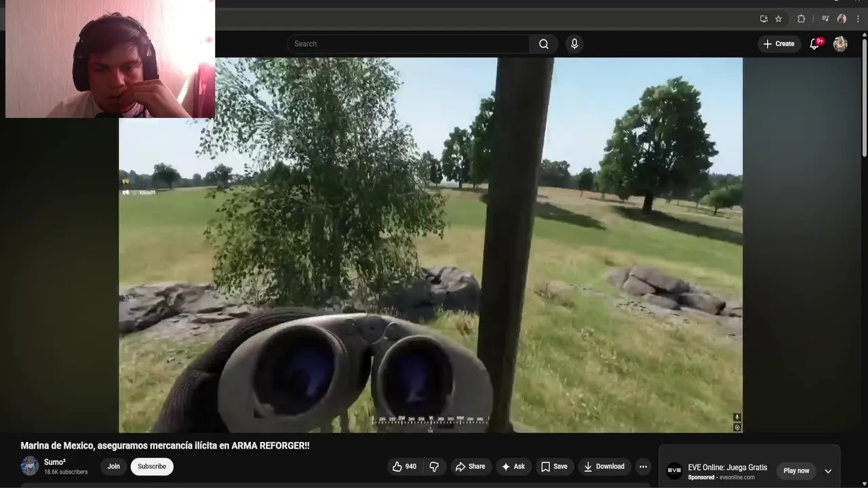The image size is (868, 488).
Task: Select the video title text
Action: pyautogui.click(x=165, y=446)
